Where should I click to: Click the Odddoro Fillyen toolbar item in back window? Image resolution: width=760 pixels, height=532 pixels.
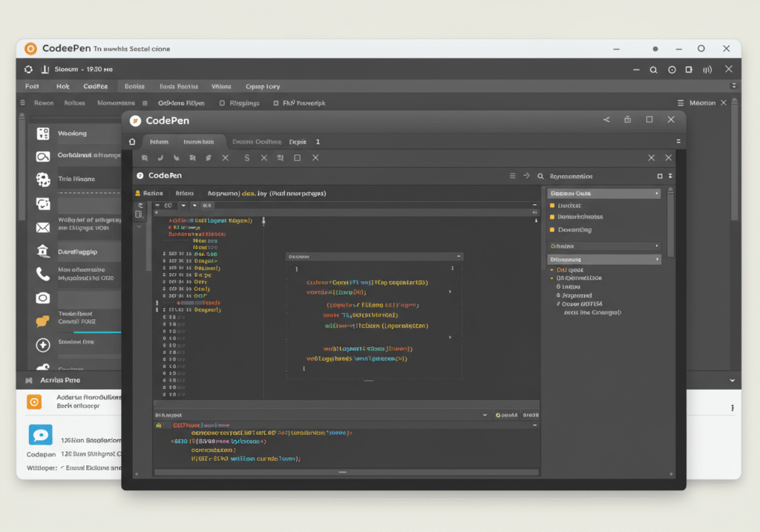click(181, 103)
